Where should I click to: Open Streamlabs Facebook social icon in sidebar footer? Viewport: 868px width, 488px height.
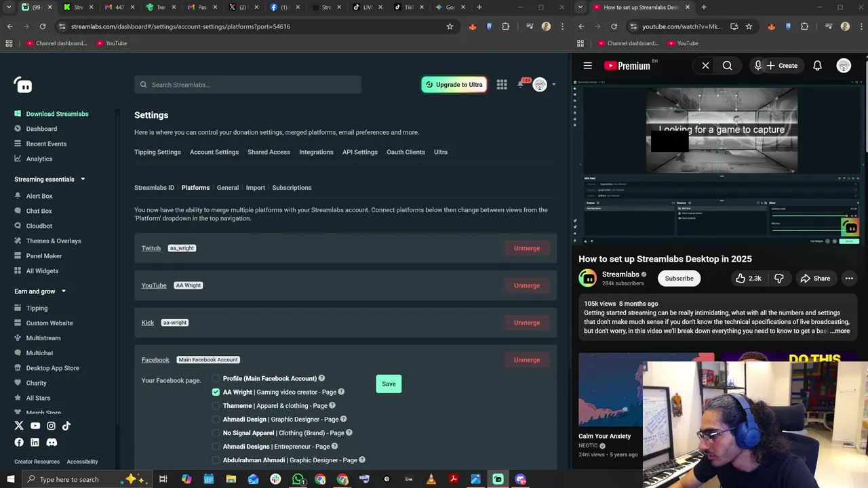click(19, 442)
